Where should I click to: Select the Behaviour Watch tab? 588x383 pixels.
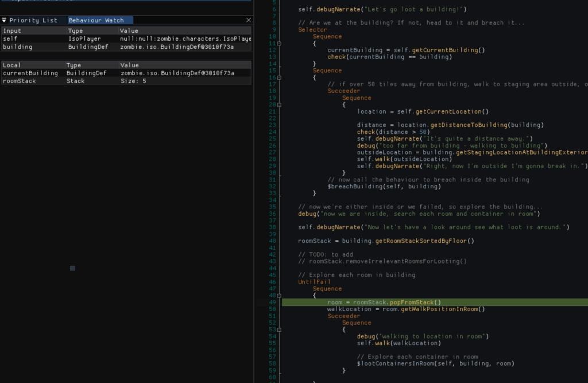point(96,20)
